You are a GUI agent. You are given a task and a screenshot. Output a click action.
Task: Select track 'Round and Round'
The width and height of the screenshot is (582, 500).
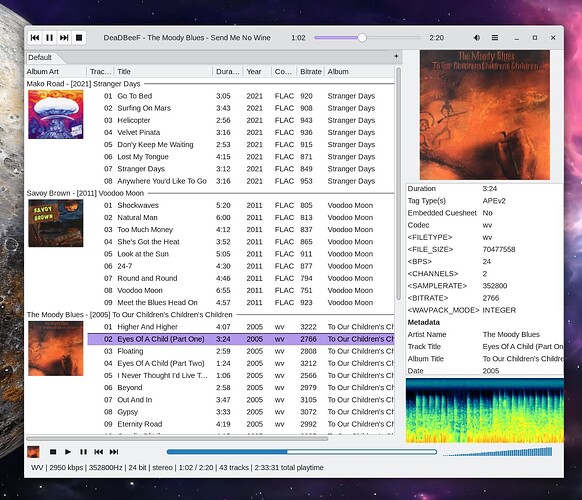pyautogui.click(x=241, y=278)
